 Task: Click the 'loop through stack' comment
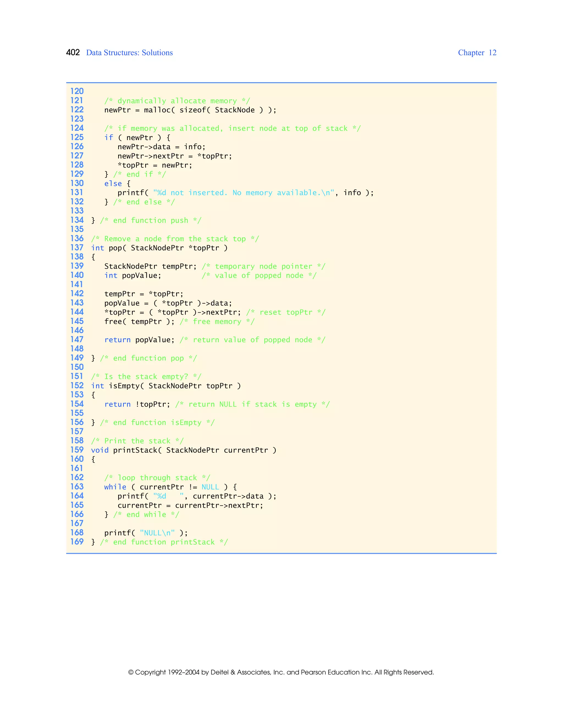pyautogui.click(x=157, y=478)
